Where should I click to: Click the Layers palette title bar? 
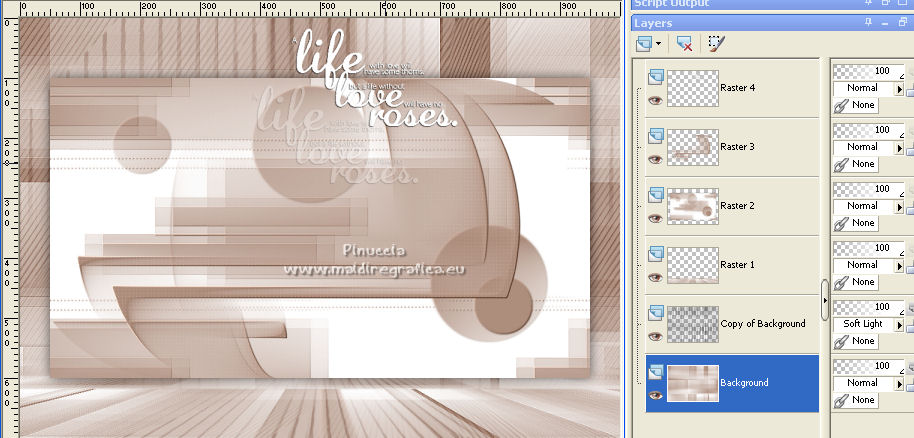click(x=772, y=23)
